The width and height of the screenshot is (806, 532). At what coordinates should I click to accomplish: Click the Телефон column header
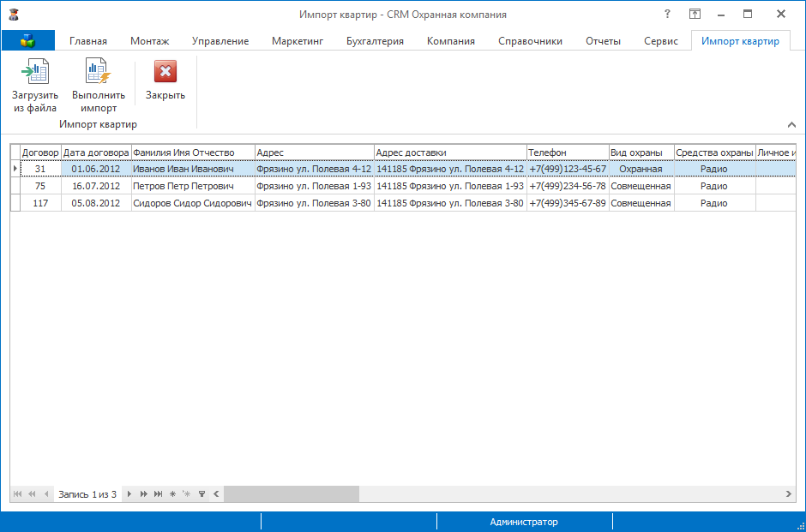(568, 152)
